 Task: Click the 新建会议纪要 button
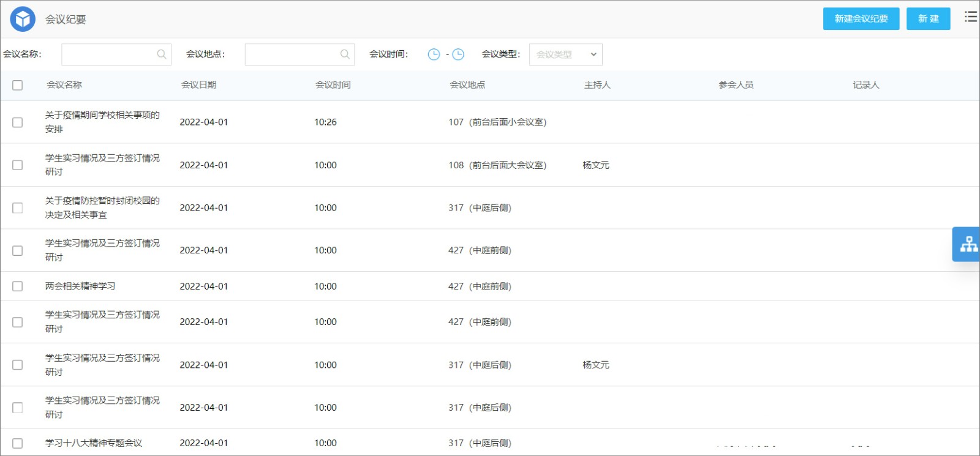pyautogui.click(x=861, y=19)
